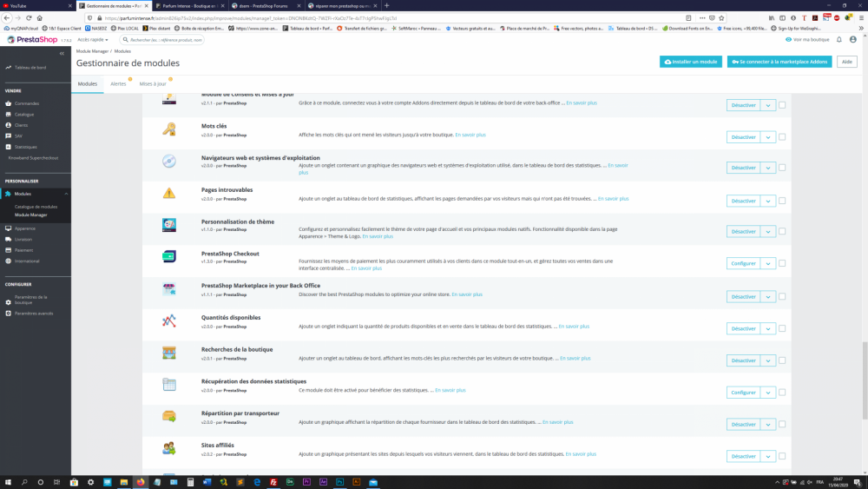Collapse the Modules sidebar section chevron
Image resolution: width=868 pixels, height=489 pixels.
coord(66,194)
